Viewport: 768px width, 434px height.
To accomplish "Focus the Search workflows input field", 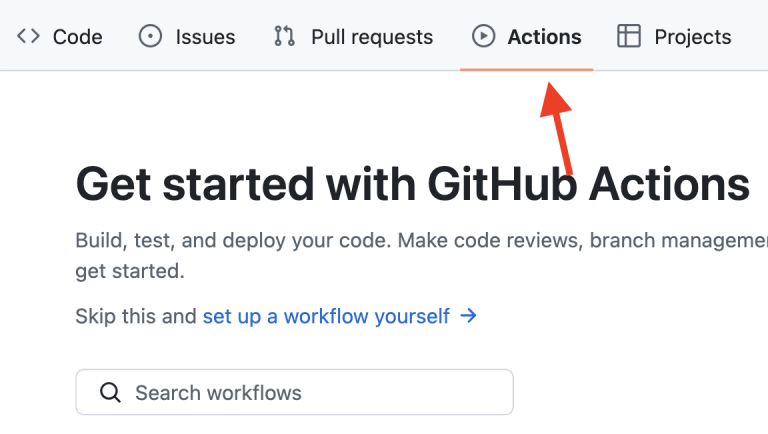I will tap(310, 392).
